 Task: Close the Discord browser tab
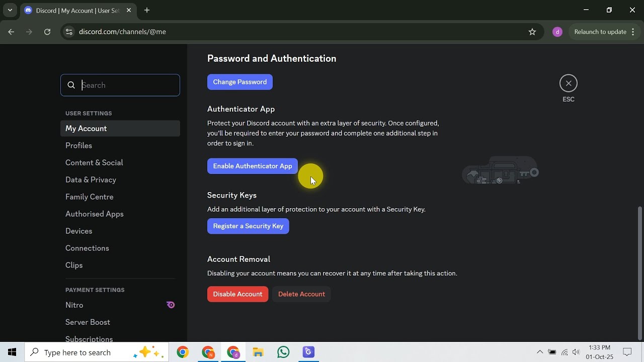[128, 10]
